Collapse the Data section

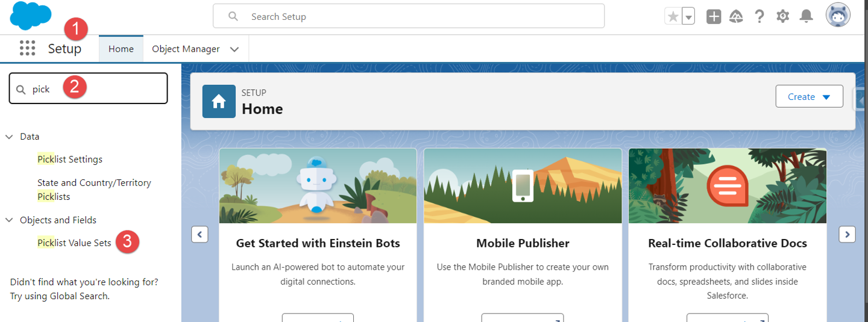coord(9,137)
